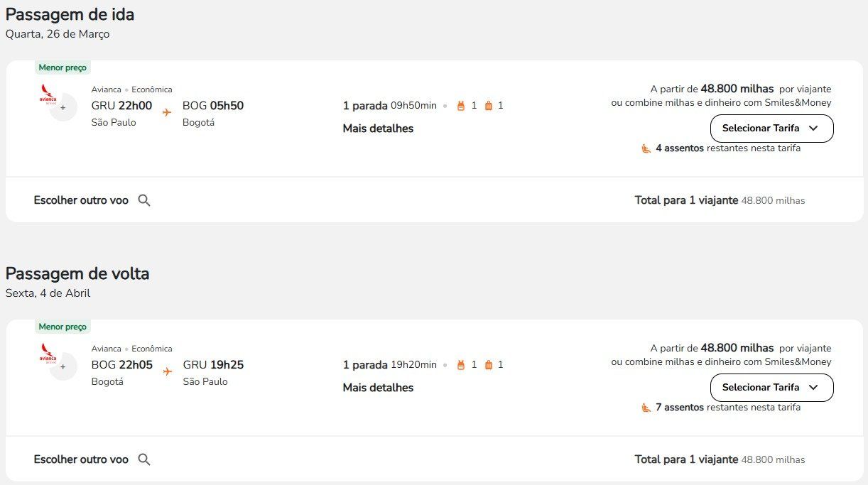Click Escolher outro voo for the outbound trip
Viewport: 868px width, 485px height.
click(81, 200)
